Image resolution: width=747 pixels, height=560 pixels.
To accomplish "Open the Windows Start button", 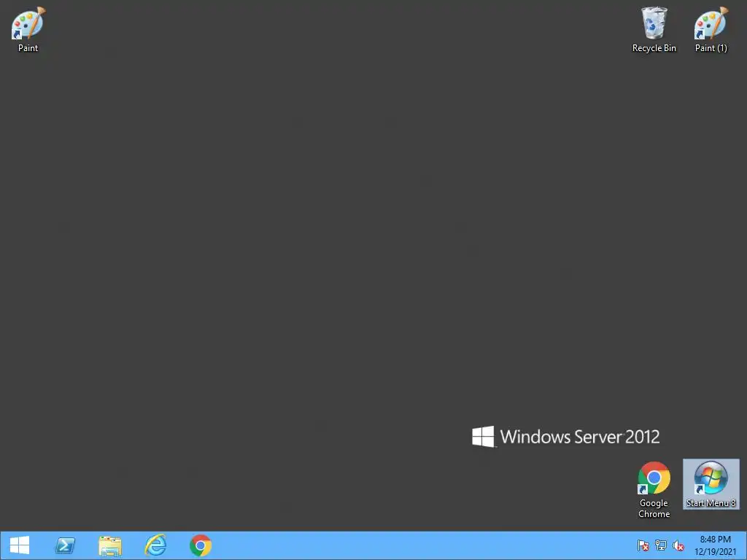I will pyautogui.click(x=20, y=545).
